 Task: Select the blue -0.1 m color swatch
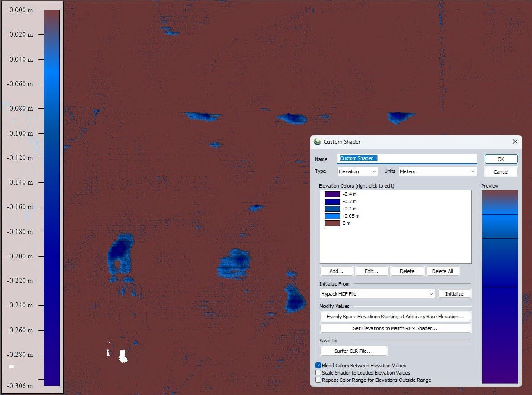click(x=332, y=209)
